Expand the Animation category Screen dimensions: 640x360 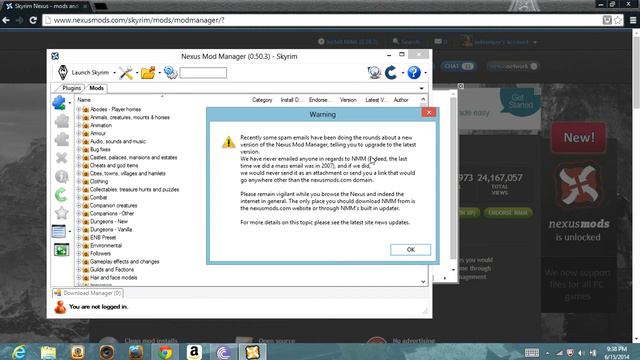point(79,125)
